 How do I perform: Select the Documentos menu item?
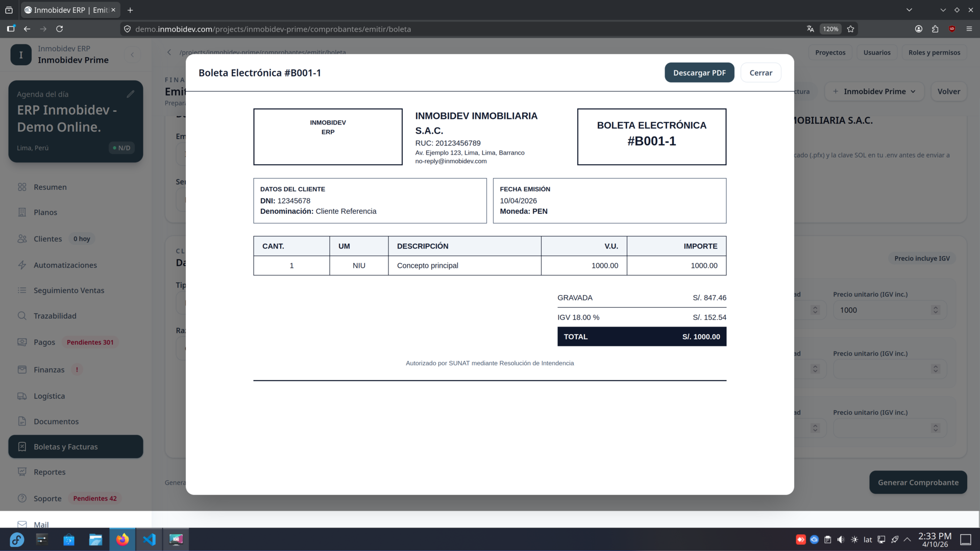(22, 421)
